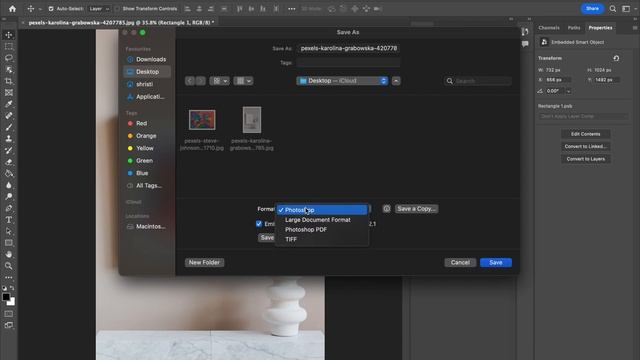The width and height of the screenshot is (640, 360).
Task: Open the layer comp dropdown under Rectangle 1.psb
Action: point(583,116)
